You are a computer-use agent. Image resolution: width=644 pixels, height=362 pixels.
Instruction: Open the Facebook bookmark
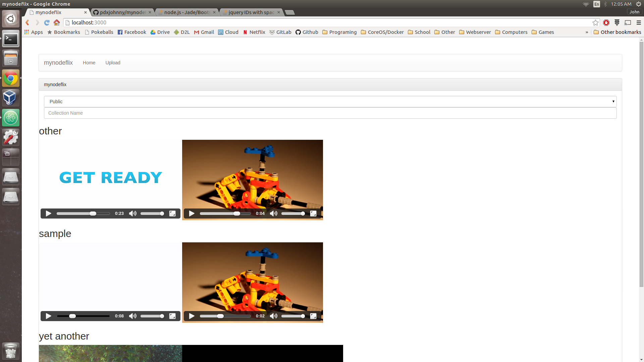[x=132, y=32]
